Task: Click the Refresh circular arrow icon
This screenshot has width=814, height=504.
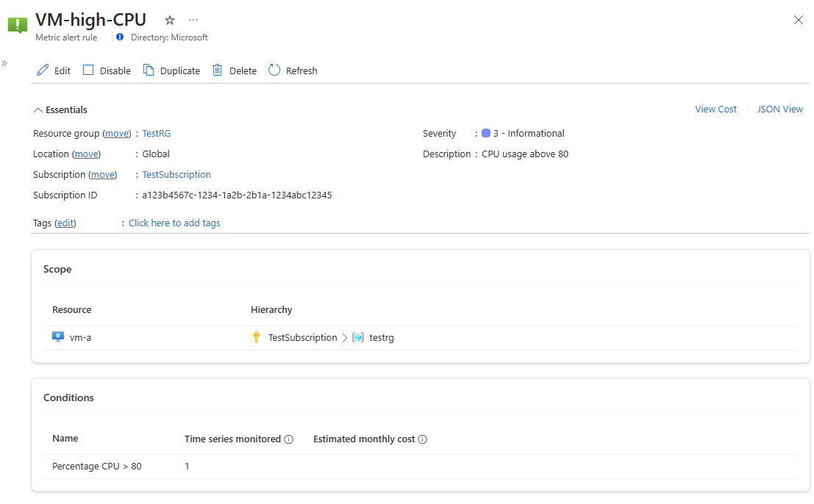Action: [274, 71]
